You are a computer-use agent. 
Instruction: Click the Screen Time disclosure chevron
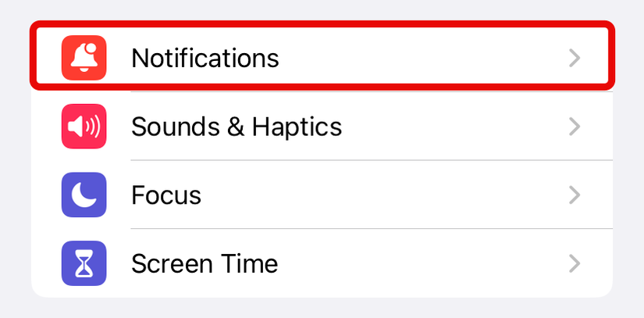click(575, 263)
